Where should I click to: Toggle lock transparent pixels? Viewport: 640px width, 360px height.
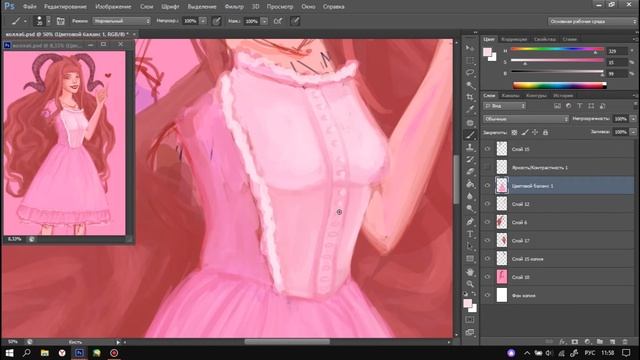514,132
